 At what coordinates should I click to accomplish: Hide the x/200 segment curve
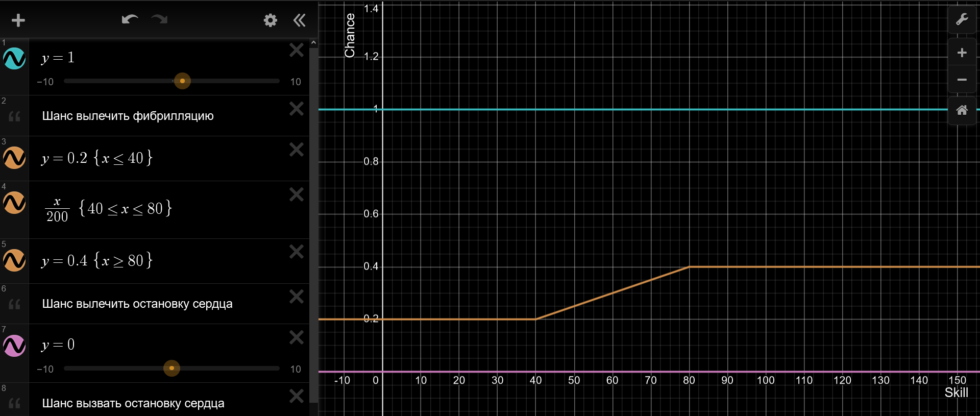pos(14,203)
